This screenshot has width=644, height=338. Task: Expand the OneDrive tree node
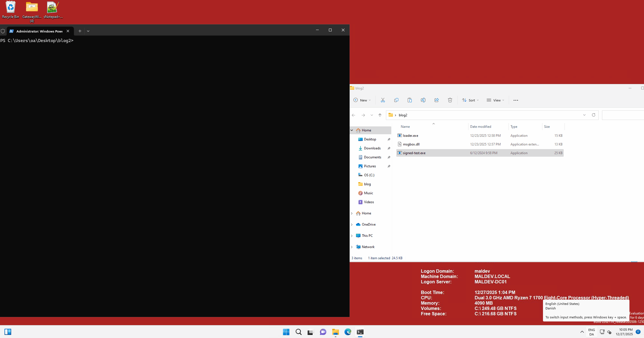352,224
